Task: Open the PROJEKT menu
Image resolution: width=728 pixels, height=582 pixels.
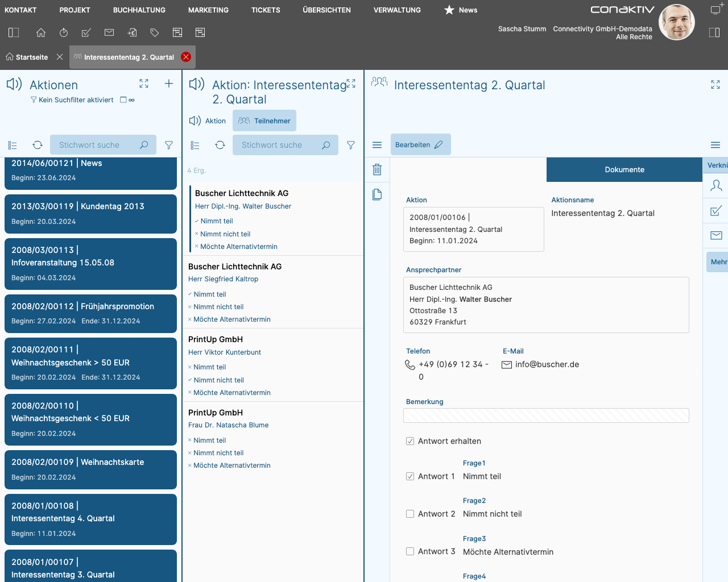Action: click(x=75, y=10)
